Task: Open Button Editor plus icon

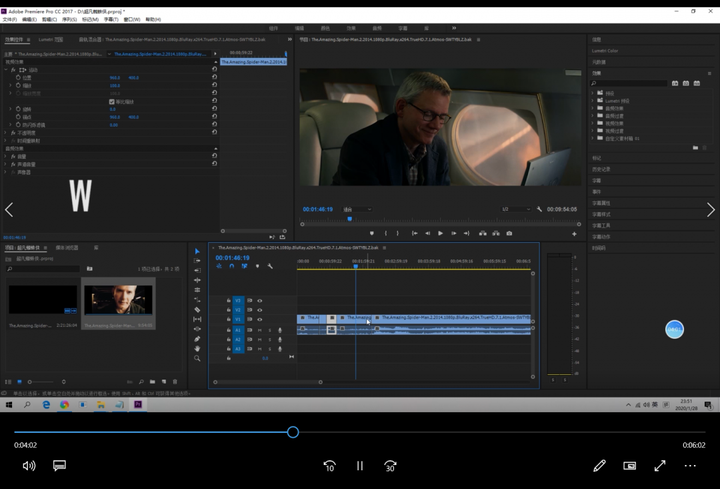Action: pos(574,234)
